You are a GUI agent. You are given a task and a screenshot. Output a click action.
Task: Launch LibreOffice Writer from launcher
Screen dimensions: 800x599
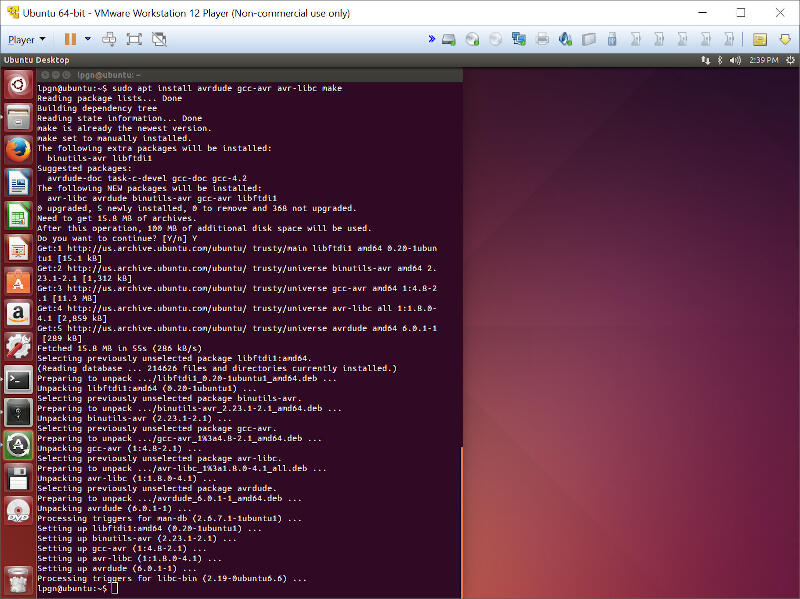tap(18, 183)
